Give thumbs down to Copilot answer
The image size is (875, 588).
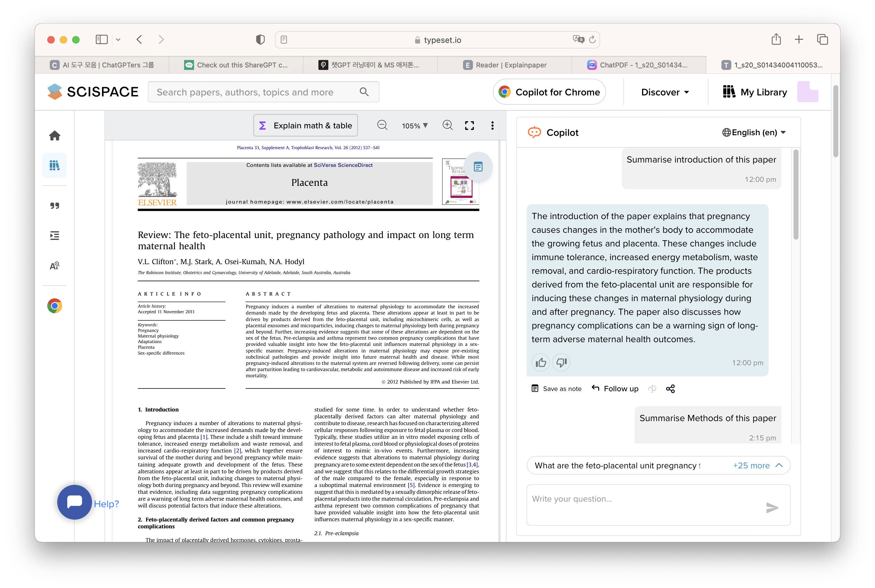pos(561,363)
